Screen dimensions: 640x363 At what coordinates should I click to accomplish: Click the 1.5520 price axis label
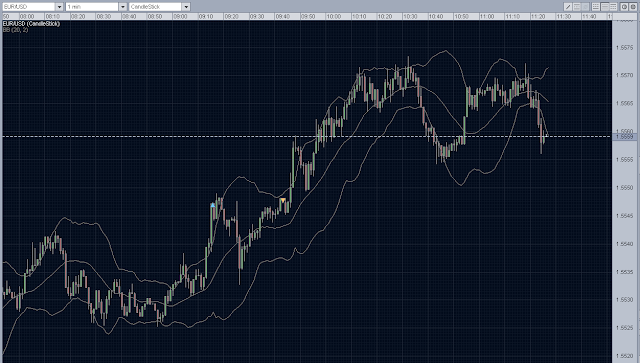624,356
